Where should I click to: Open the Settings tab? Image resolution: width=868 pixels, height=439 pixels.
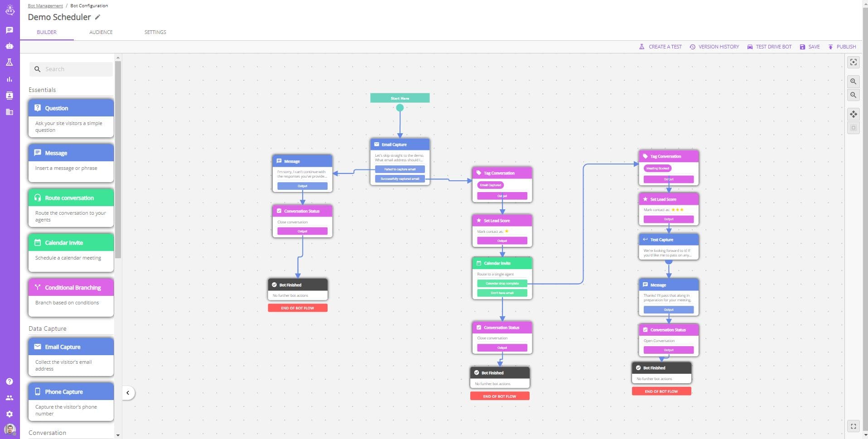[x=155, y=32]
